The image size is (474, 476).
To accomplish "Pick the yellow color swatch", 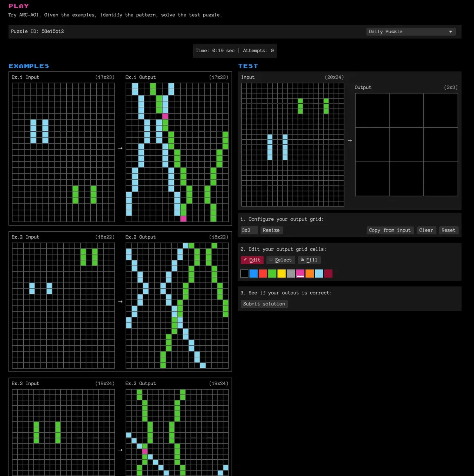I will tap(281, 273).
